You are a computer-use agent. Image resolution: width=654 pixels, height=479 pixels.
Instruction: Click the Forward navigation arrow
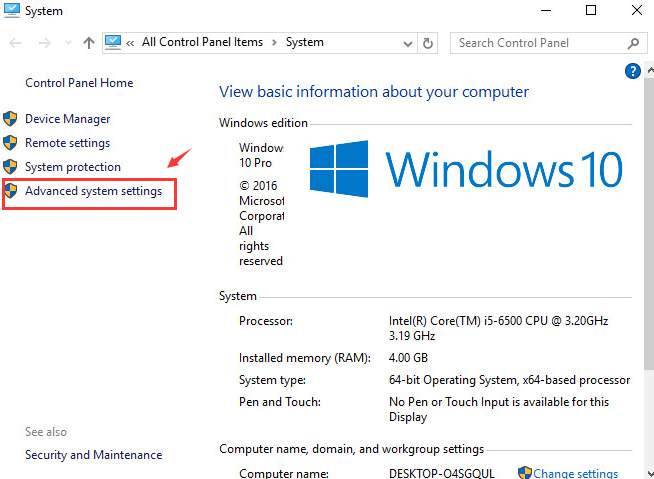[45, 43]
